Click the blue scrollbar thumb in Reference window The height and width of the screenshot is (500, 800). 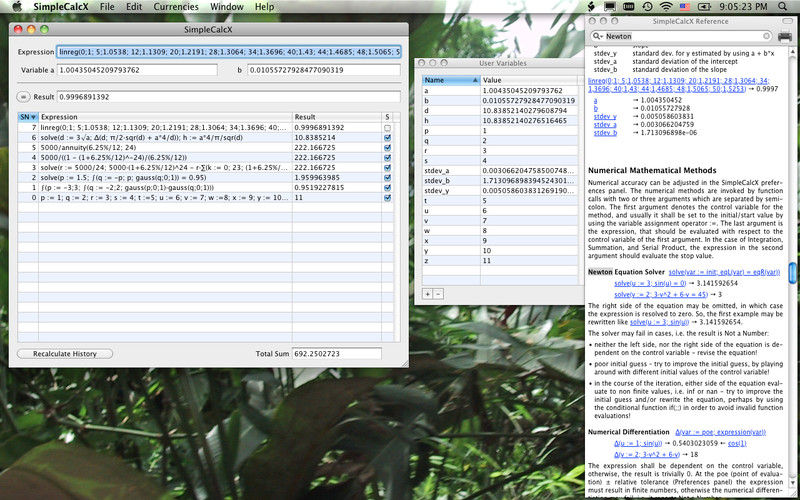(x=792, y=272)
